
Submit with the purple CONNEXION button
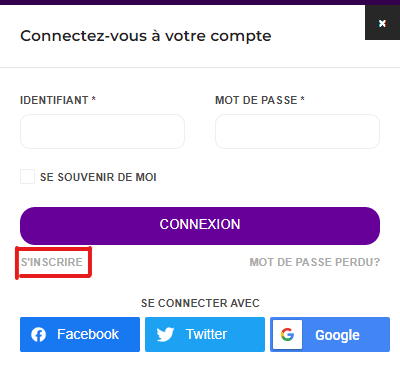tap(200, 226)
